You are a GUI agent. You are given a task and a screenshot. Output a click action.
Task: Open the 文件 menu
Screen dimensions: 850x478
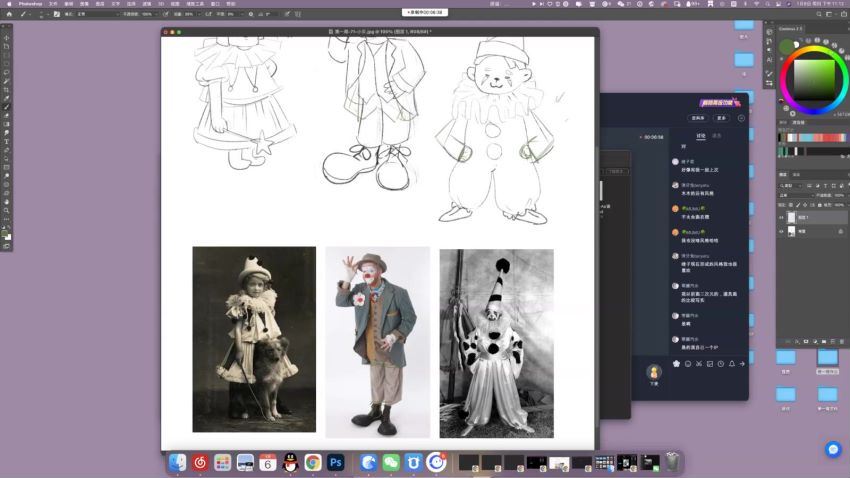click(53, 4)
